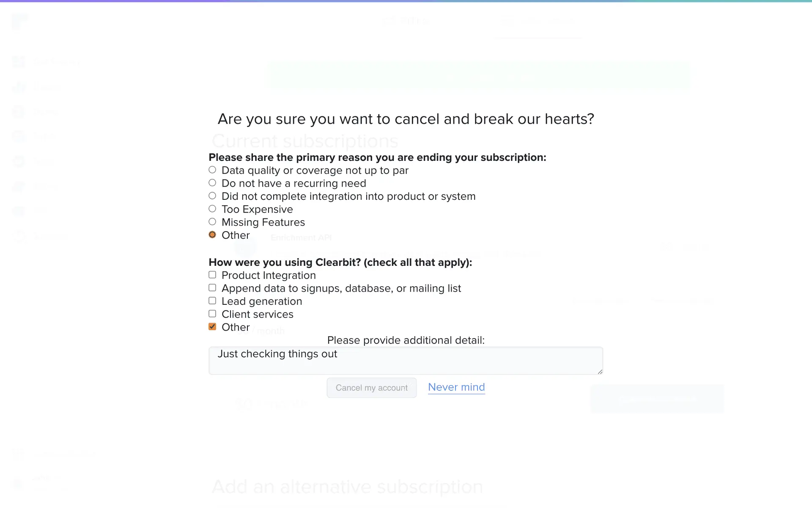Screen dimensions: 812x508
Task: Pick "Did not complete integration" radio option
Action: pyautogui.click(x=212, y=196)
